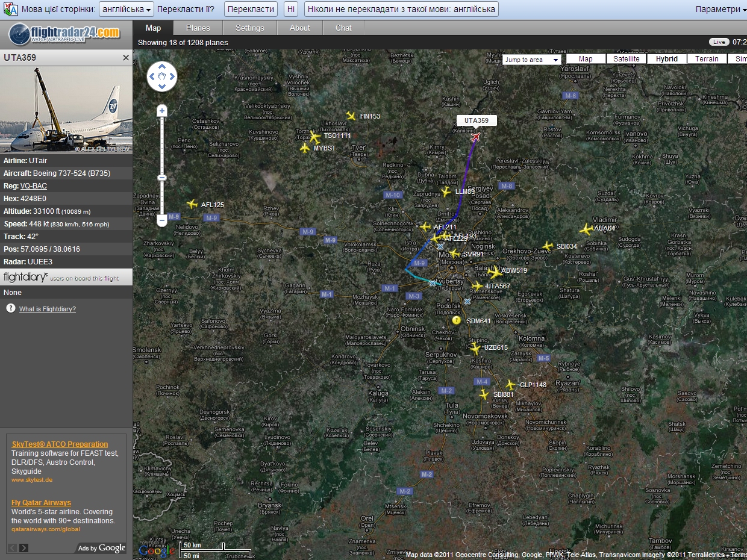Viewport: 747px width, 560px height.
Task: Click the UTA359 selected plane icon
Action: [x=476, y=137]
